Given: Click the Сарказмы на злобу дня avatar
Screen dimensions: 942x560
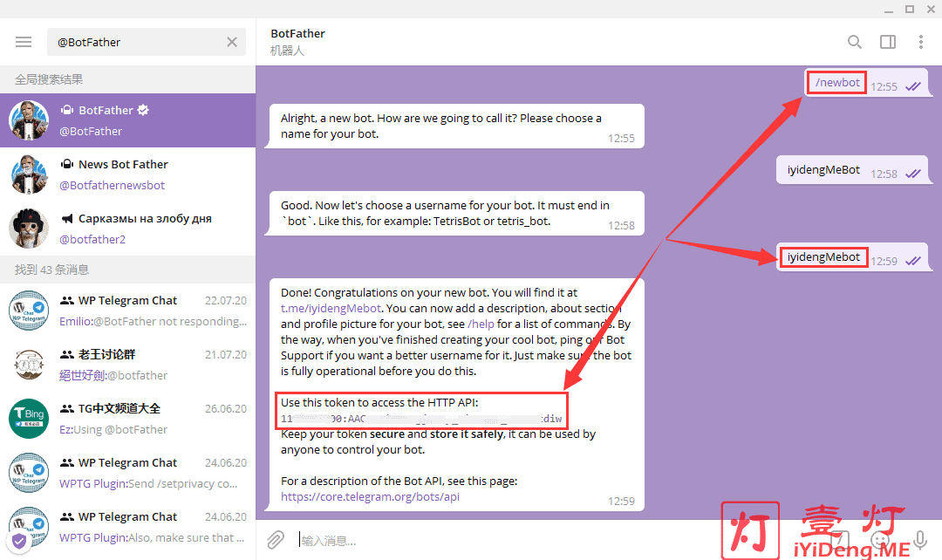Looking at the screenshot, I should [x=29, y=229].
